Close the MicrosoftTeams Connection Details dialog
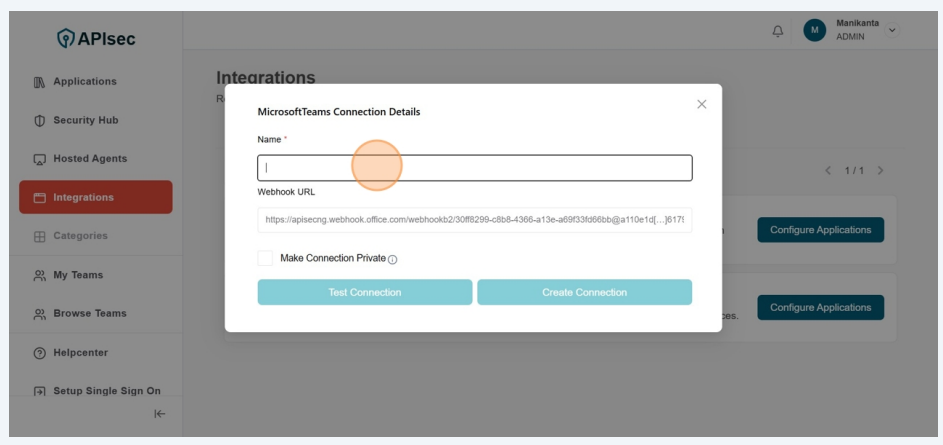 (701, 104)
